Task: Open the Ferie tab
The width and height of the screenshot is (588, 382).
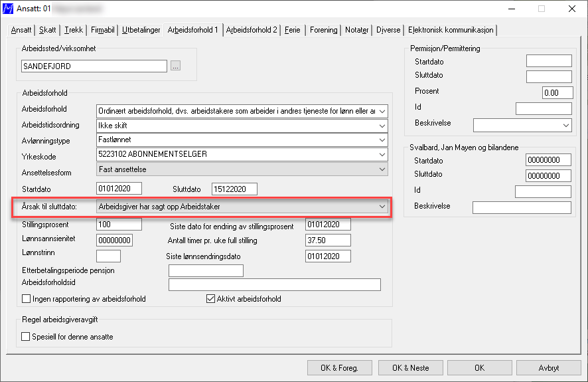Action: [x=293, y=30]
